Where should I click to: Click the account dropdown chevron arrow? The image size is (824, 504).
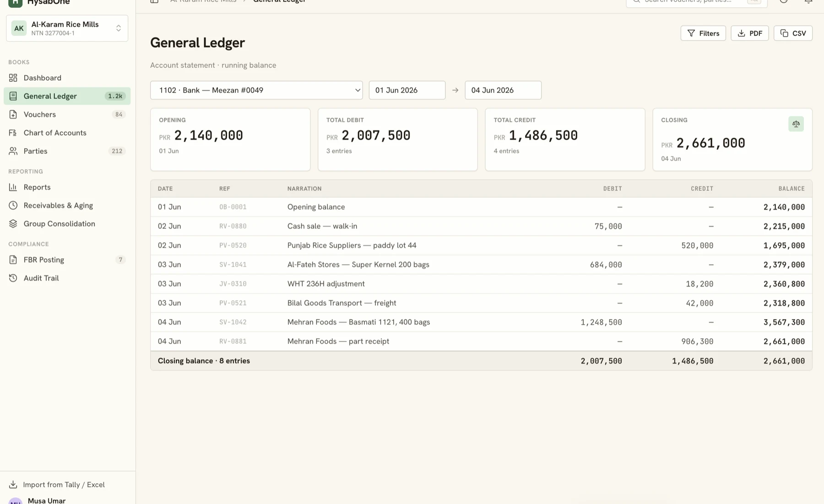(x=358, y=90)
